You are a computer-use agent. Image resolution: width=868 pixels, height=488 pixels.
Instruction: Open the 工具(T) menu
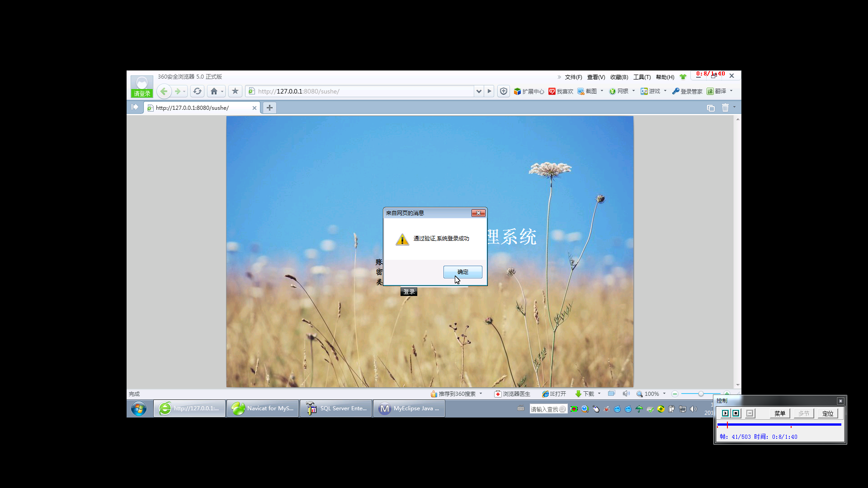point(642,77)
